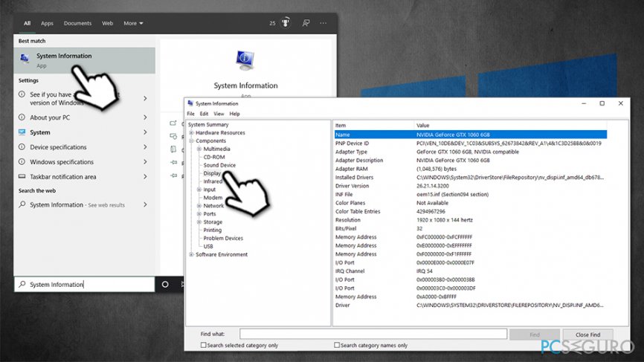
Task: Select the PNP Device ID row
Action: [470, 143]
